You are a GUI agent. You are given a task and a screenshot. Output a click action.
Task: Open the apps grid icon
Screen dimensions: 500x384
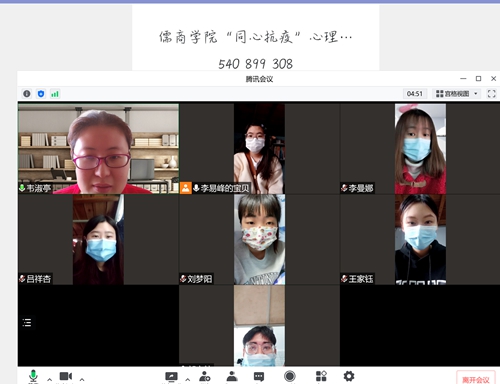pyautogui.click(x=321, y=376)
